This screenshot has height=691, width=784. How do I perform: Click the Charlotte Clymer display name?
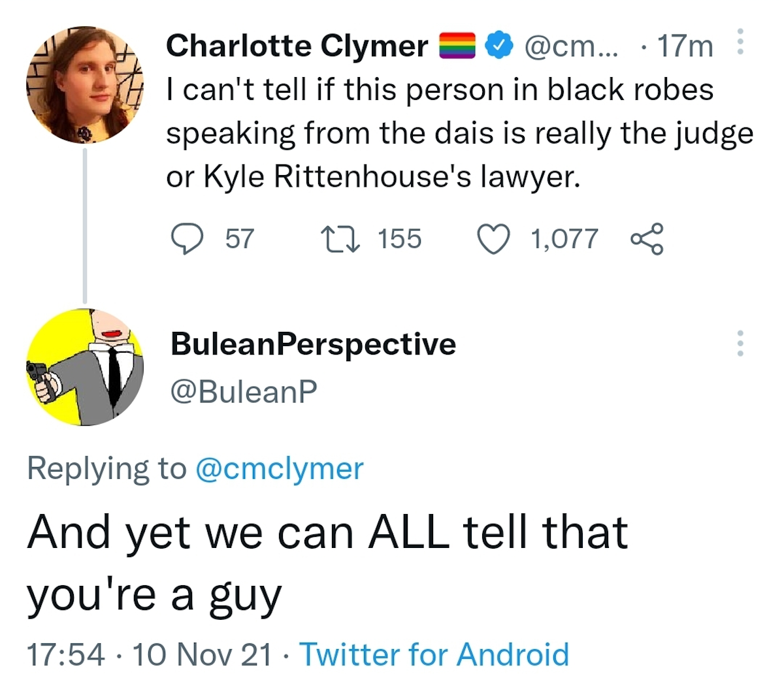[x=297, y=46]
